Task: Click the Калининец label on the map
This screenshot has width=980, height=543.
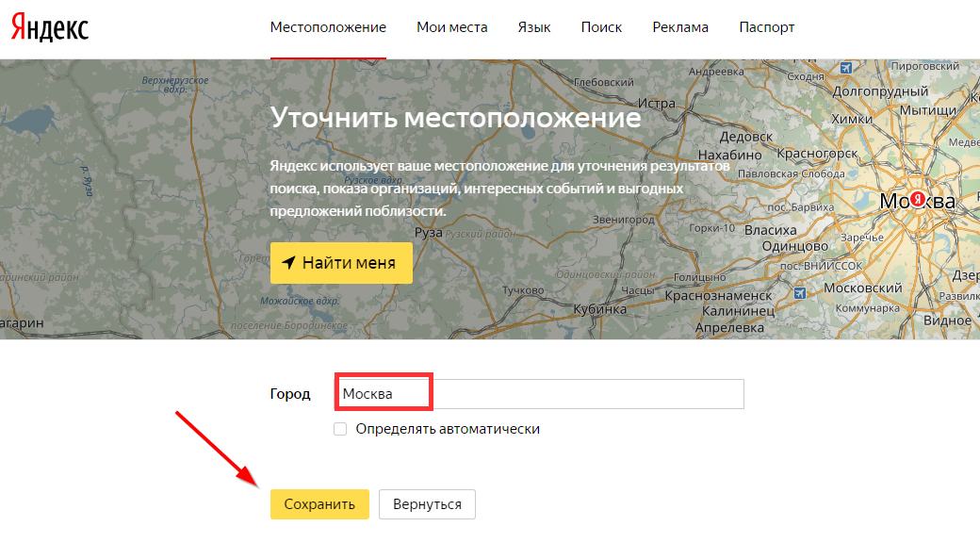Action: click(x=738, y=311)
